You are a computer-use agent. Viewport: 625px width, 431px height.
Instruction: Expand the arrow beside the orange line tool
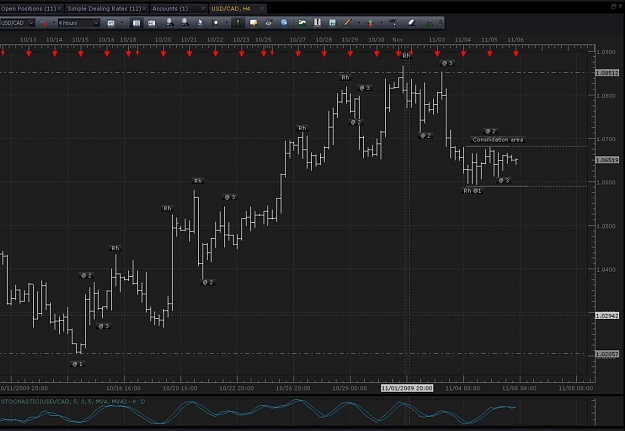pos(359,23)
